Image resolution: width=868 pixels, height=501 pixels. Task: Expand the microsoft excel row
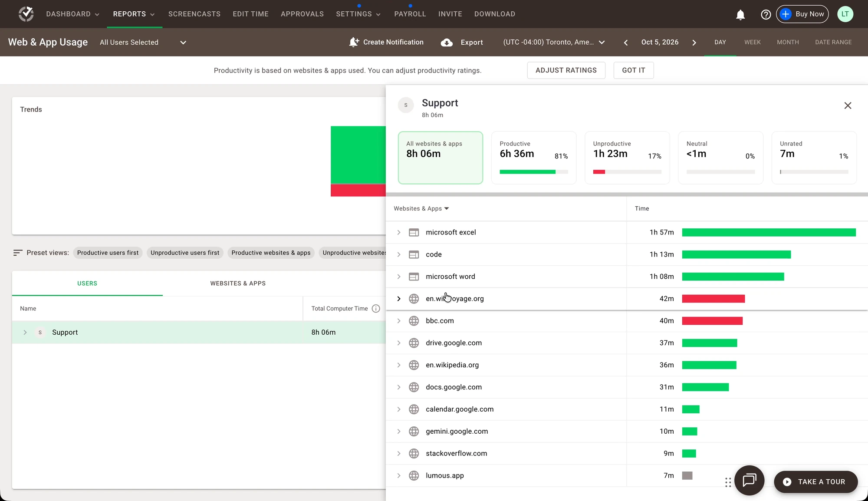[398, 233]
